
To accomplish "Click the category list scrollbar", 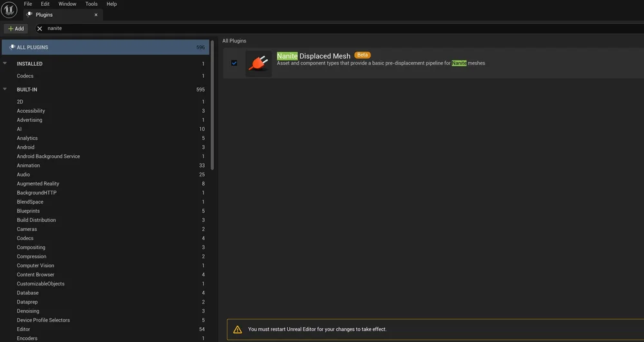I will pos(213,105).
